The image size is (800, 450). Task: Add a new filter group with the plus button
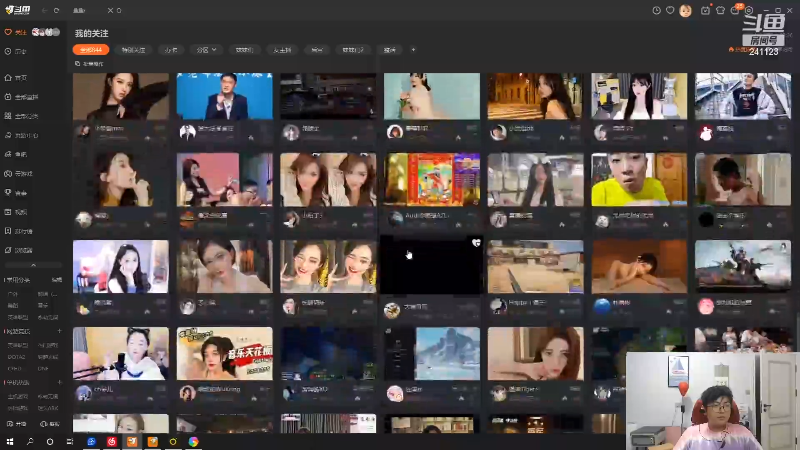tap(413, 50)
